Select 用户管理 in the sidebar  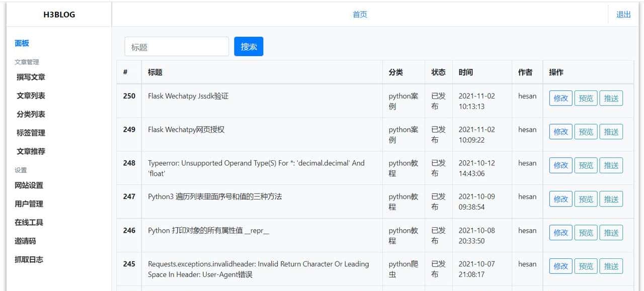point(30,204)
